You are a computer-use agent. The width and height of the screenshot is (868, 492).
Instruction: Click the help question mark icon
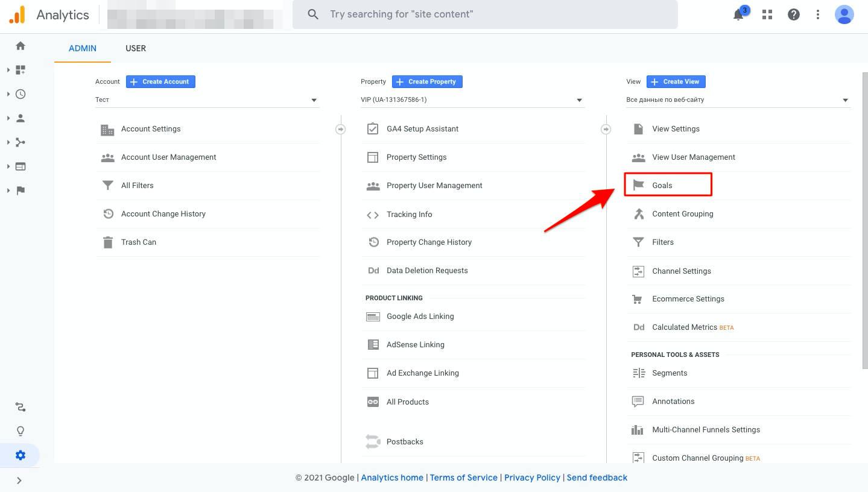(794, 14)
